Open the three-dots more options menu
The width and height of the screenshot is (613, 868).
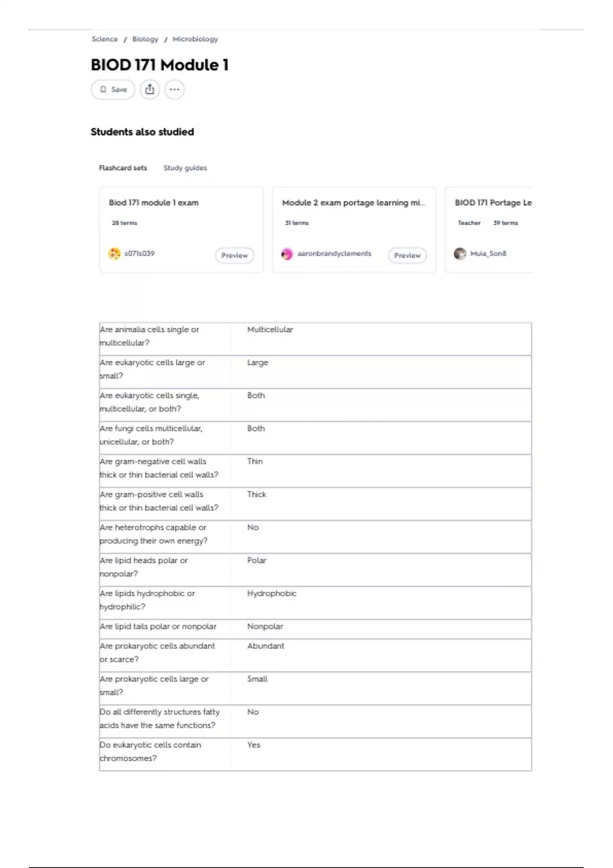[x=174, y=89]
